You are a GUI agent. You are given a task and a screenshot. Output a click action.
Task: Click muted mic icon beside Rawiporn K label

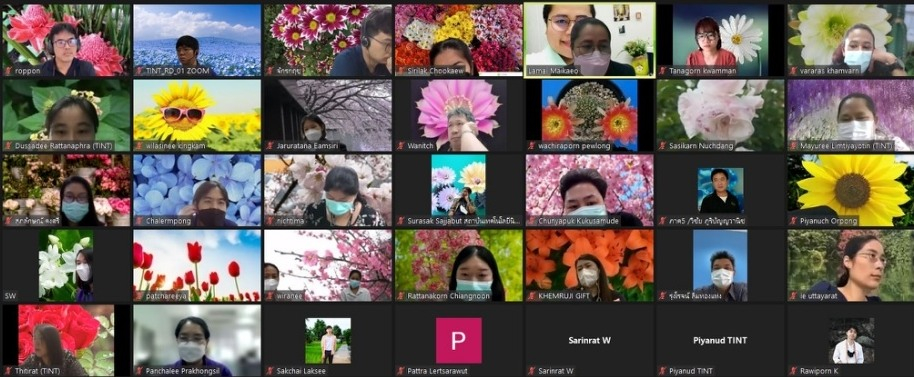(x=793, y=371)
